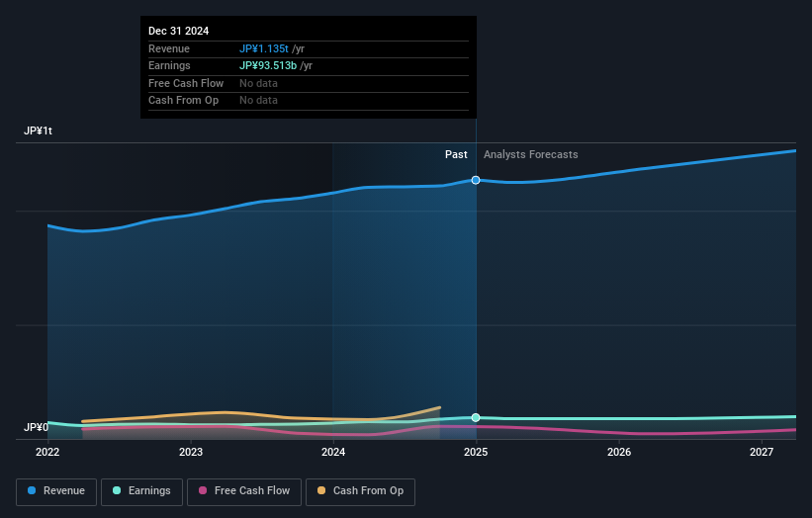The image size is (812, 518).
Task: Click the Earnings tooltip row label
Action: click(169, 65)
